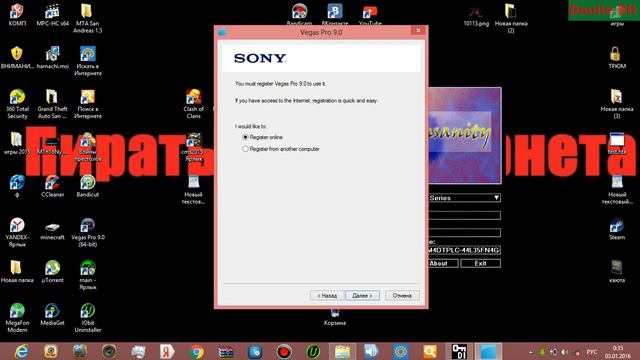640x360 pixels.
Task: Open the Steam desktop icon
Action: click(617, 229)
